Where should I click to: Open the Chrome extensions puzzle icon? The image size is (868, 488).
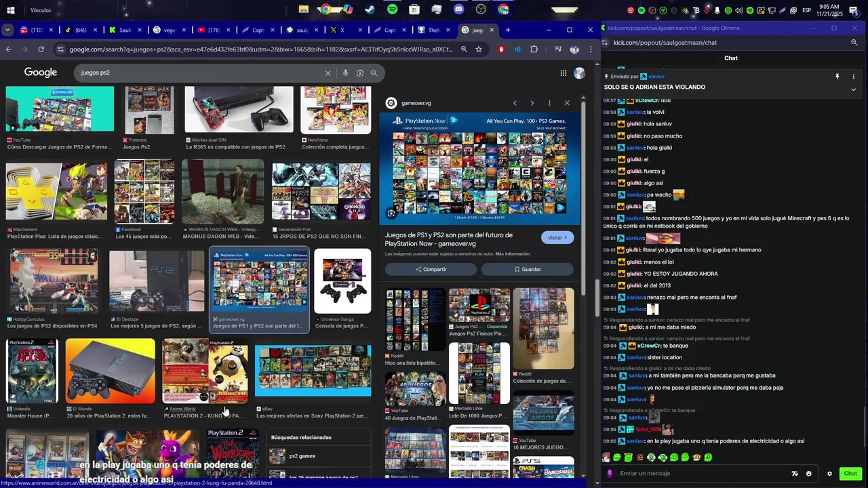tap(534, 49)
